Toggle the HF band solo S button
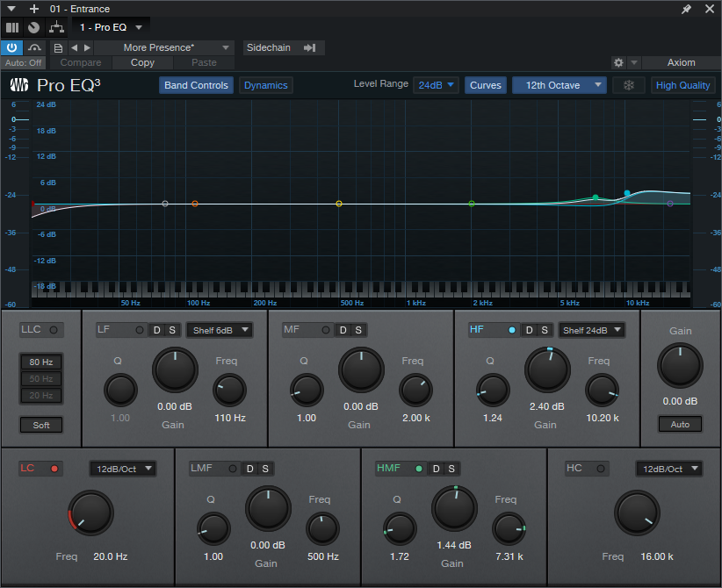The image size is (722, 588). pos(545,330)
